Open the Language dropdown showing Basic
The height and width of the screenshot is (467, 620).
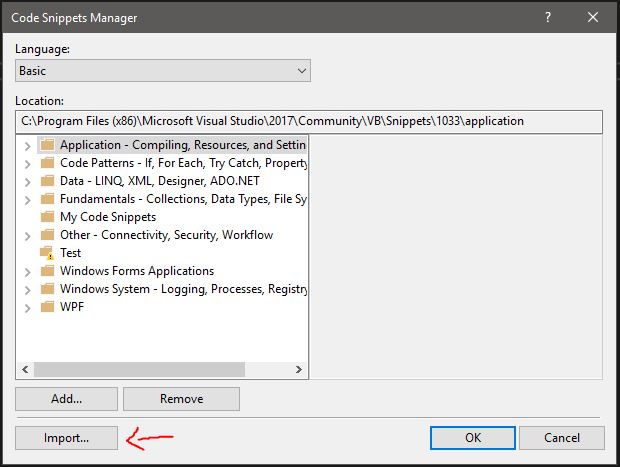(163, 71)
